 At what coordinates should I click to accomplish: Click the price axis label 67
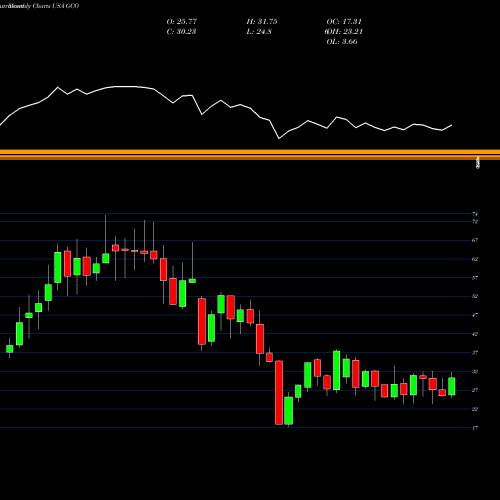click(475, 240)
